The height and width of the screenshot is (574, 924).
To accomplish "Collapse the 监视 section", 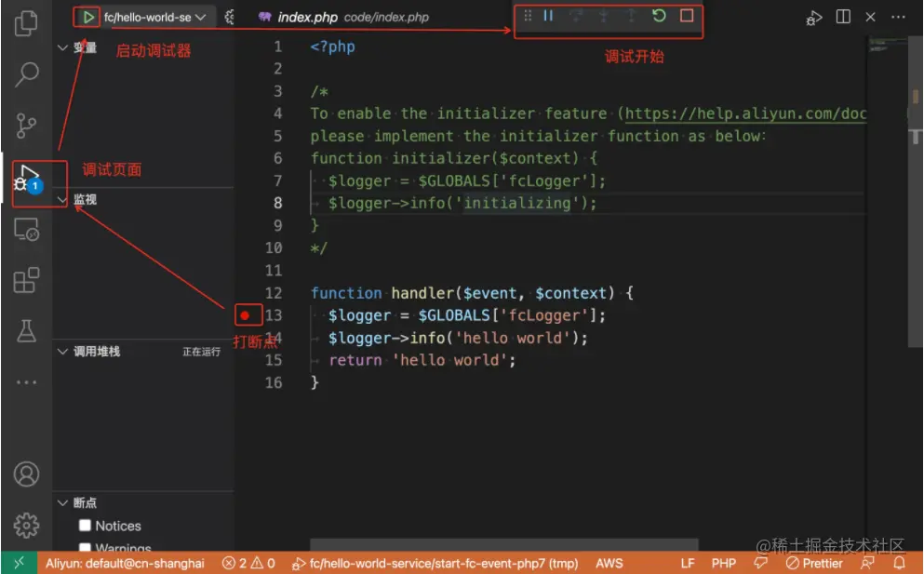I will click(63, 199).
